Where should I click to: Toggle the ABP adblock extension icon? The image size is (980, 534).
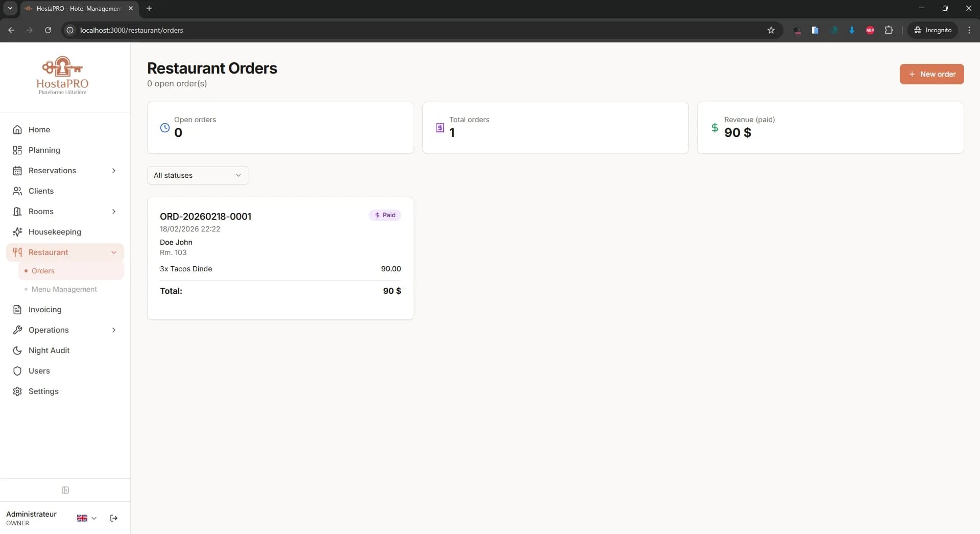point(870,30)
